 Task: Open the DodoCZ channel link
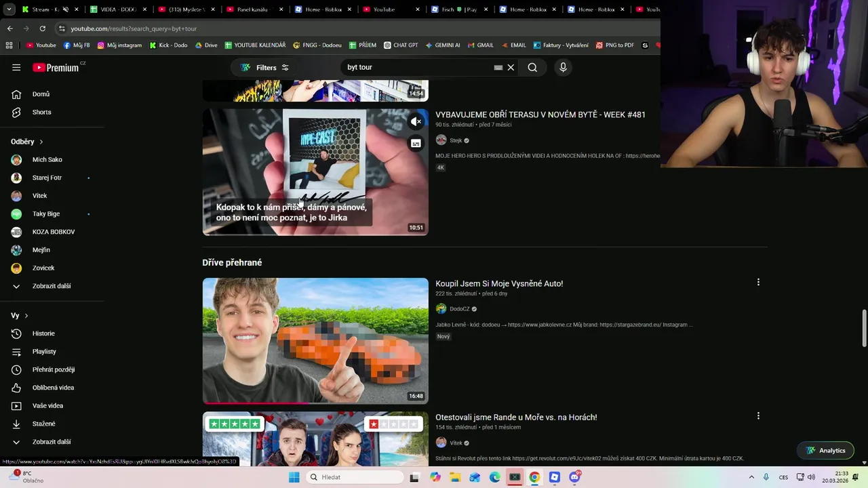(459, 309)
